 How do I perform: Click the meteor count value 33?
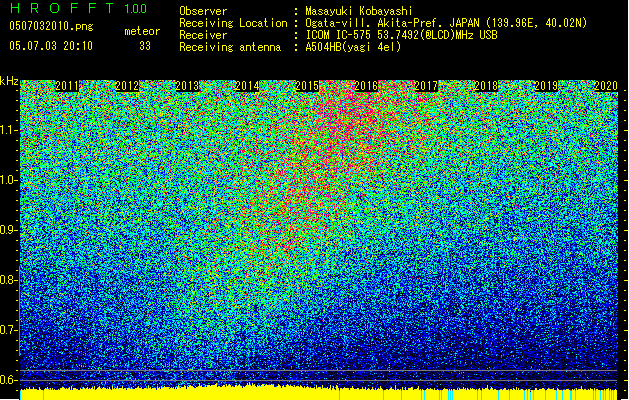point(145,46)
